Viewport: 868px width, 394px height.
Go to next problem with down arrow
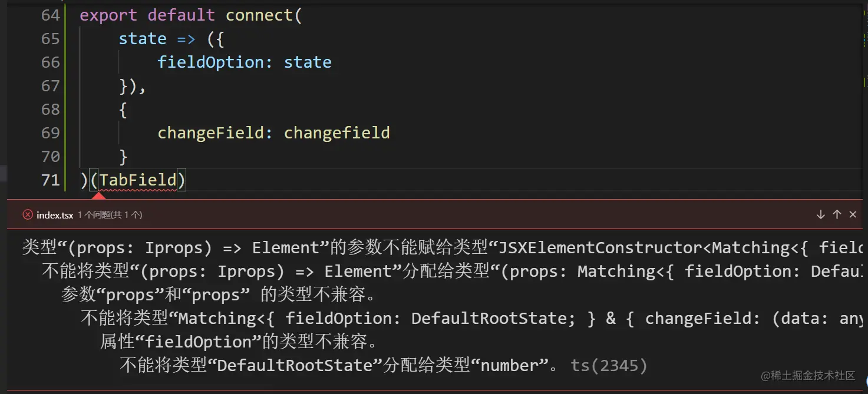[x=820, y=215]
